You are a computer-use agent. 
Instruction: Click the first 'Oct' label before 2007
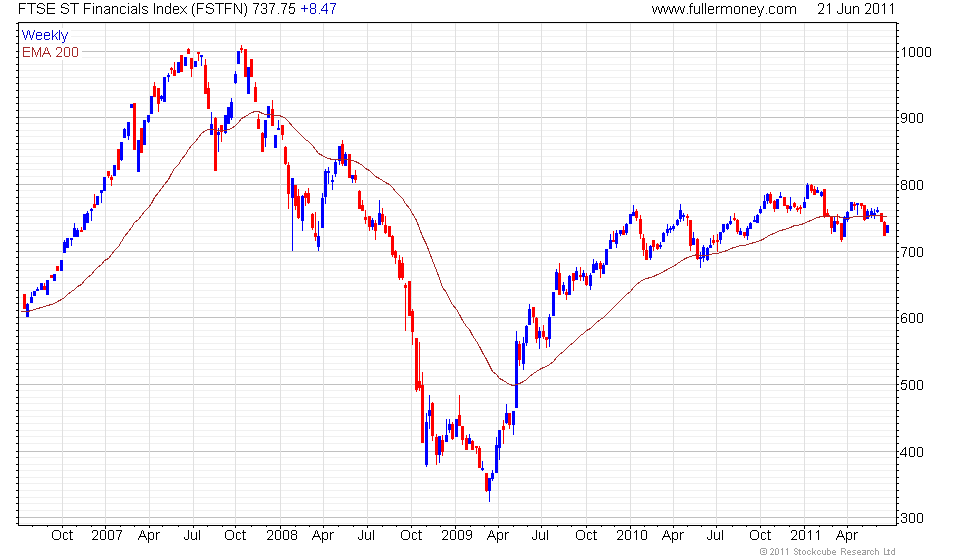pyautogui.click(x=62, y=536)
